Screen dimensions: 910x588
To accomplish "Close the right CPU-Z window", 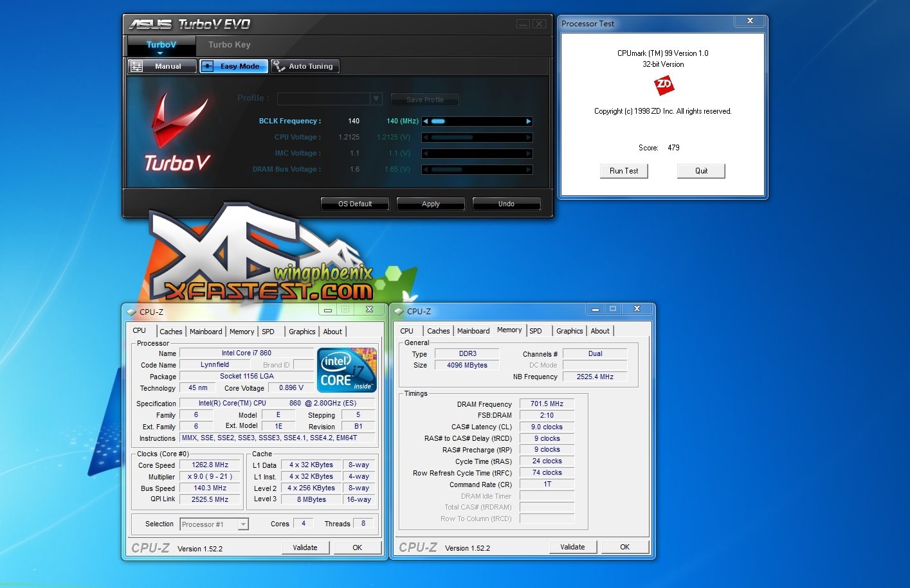I will (637, 309).
